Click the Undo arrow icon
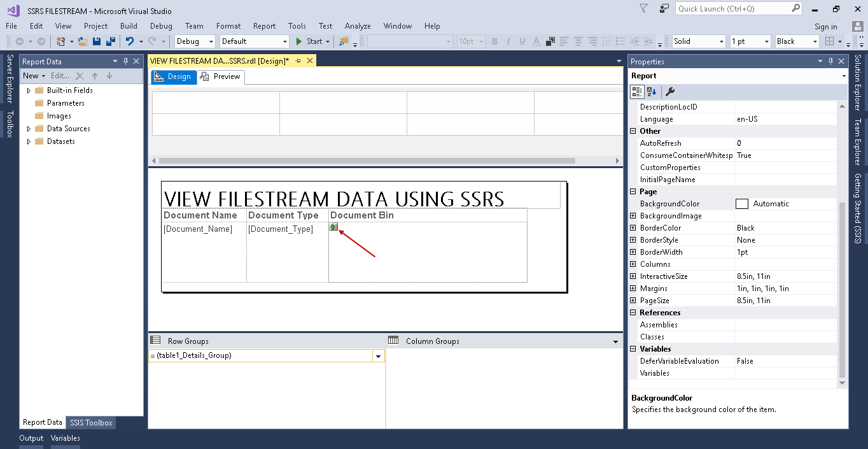The image size is (868, 449). [x=130, y=41]
